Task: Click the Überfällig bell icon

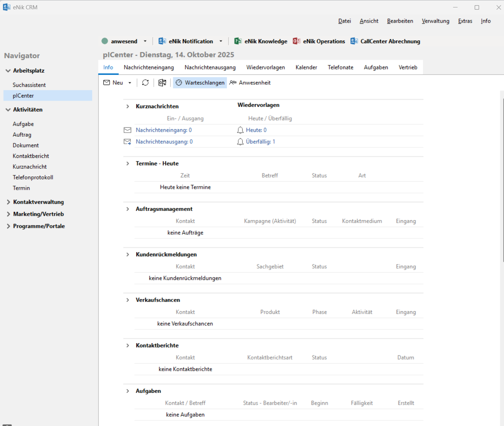Action: click(240, 142)
